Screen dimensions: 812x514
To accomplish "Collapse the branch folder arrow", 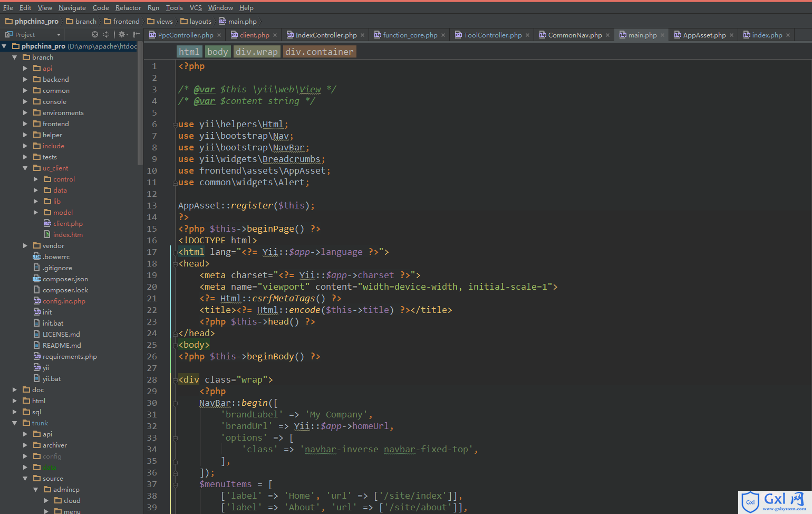I will 15,57.
